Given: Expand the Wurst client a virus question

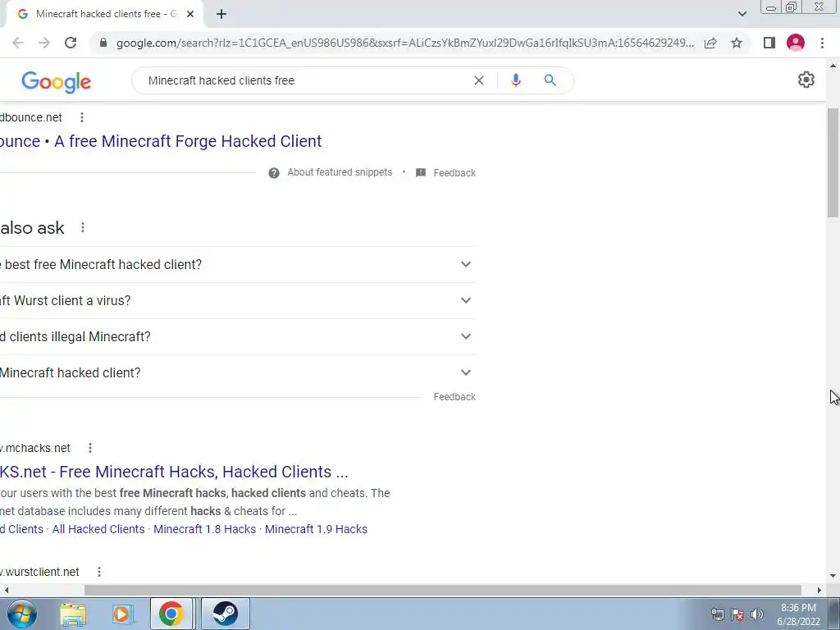Looking at the screenshot, I should (237, 300).
